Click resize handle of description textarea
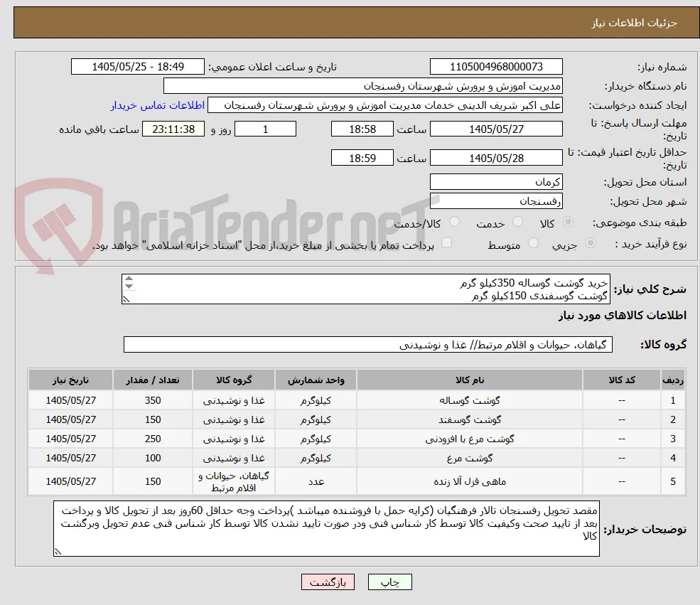The width and height of the screenshot is (700, 605). (126, 299)
